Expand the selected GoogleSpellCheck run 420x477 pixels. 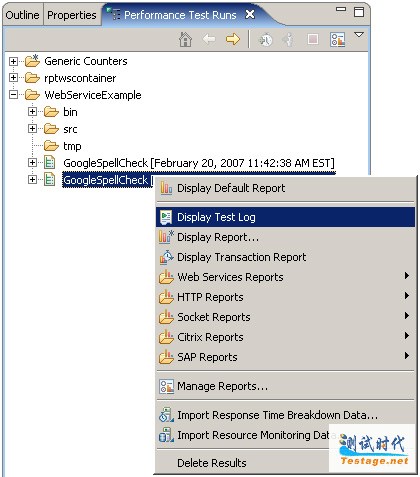[32, 180]
